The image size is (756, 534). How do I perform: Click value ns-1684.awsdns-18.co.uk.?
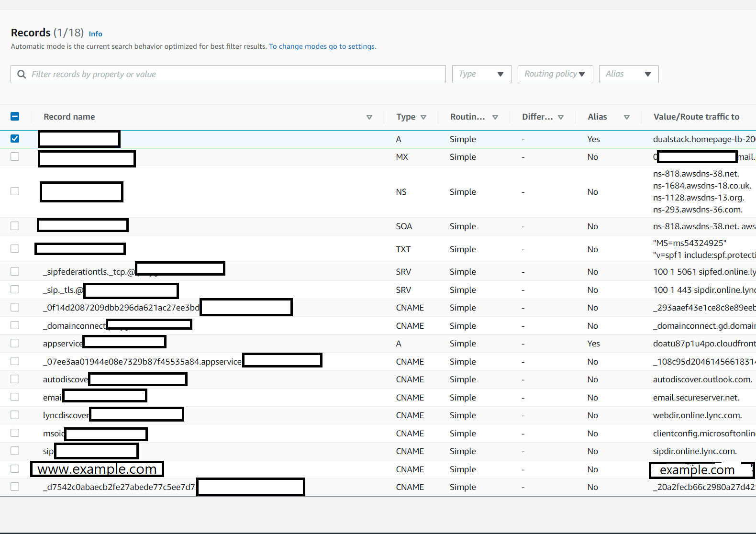coord(702,186)
